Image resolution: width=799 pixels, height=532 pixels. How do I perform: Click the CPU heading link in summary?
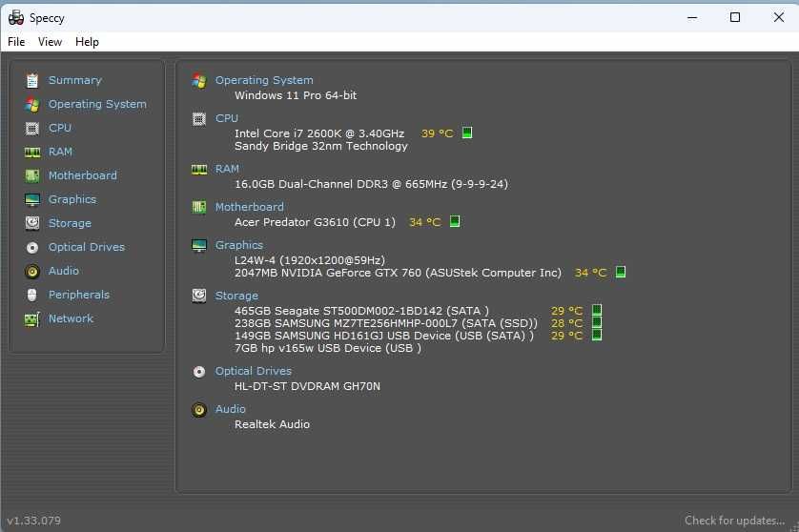[x=226, y=118]
